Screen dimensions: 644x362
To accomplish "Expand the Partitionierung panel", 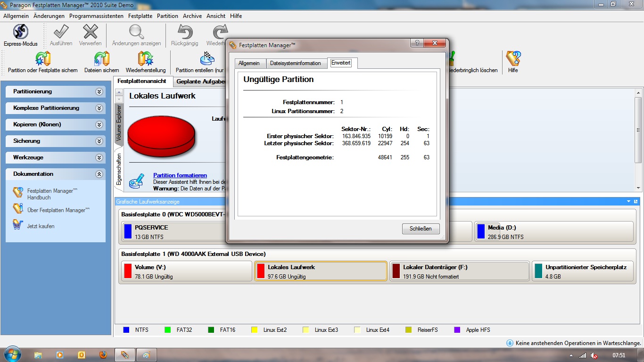I will pos(99,91).
